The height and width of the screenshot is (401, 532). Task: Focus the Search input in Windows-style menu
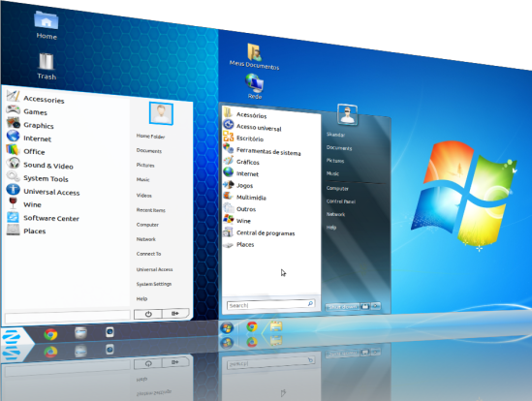point(270,304)
